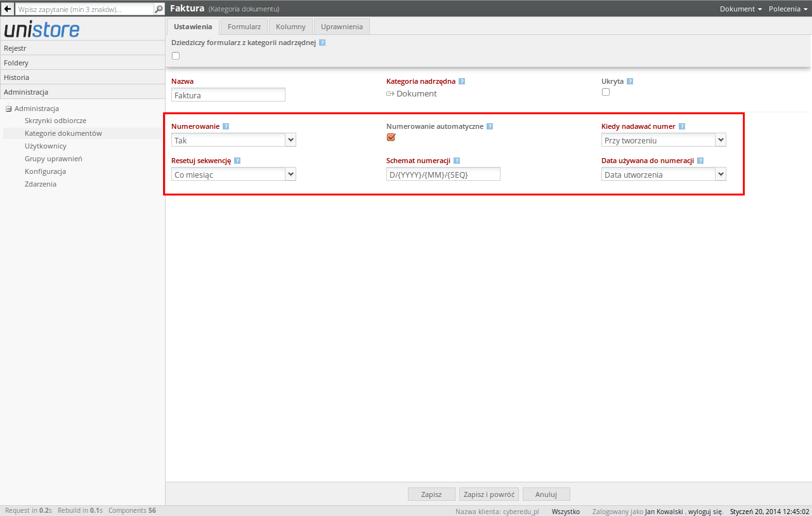Select the Ustawienia tab

click(193, 27)
